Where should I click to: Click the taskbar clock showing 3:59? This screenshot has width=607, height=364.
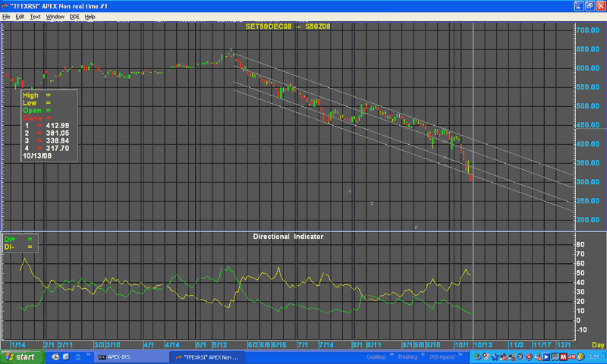[594, 357]
